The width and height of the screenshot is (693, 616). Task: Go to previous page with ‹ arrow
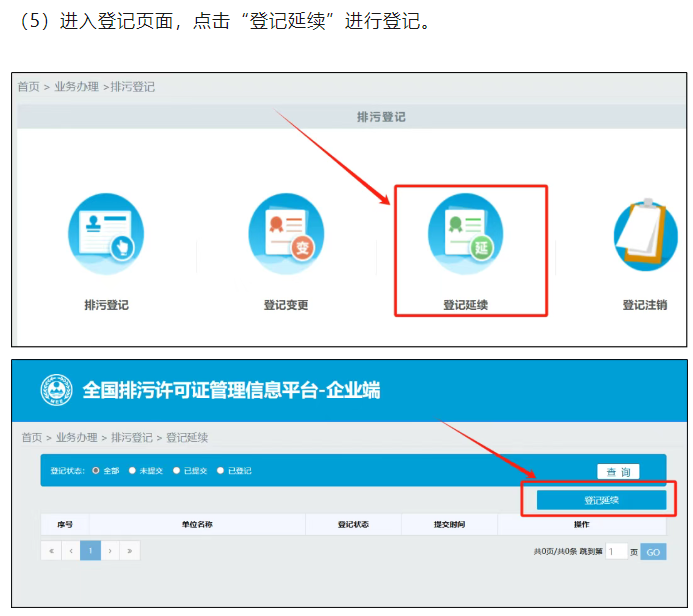coord(71,551)
